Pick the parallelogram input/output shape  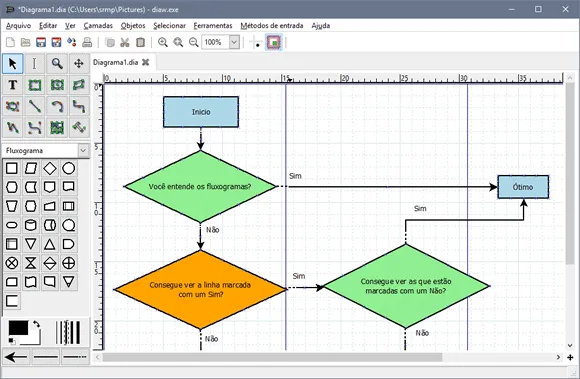pyautogui.click(x=31, y=168)
